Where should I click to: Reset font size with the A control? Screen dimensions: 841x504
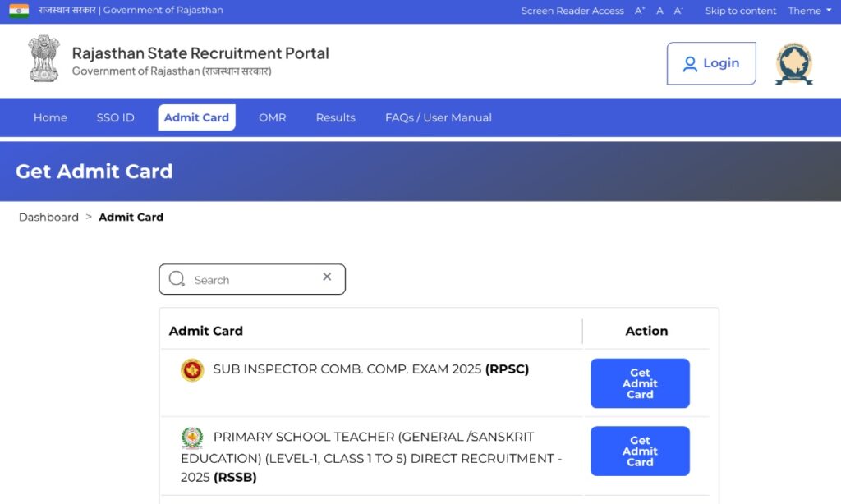pyautogui.click(x=659, y=11)
